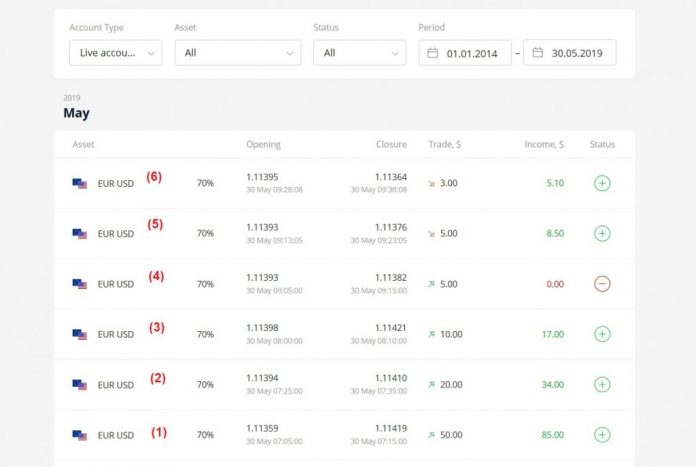Edit the period end date 30.05.2019
This screenshot has width=696, height=467.
(579, 53)
